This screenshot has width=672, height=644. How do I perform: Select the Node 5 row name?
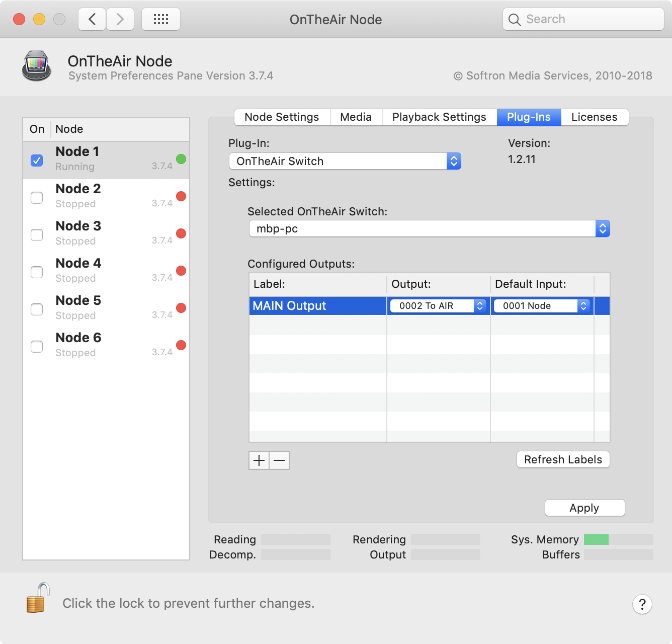tap(78, 300)
